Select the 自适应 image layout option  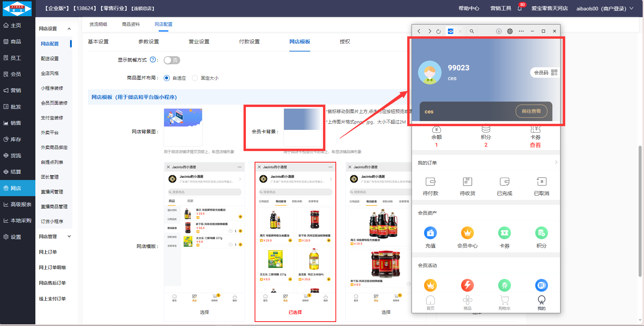(x=167, y=78)
